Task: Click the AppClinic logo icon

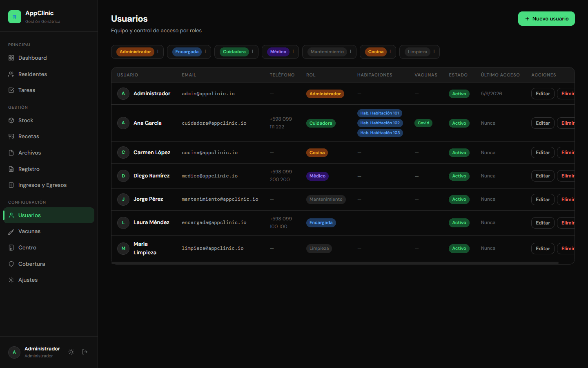Action: (x=15, y=17)
